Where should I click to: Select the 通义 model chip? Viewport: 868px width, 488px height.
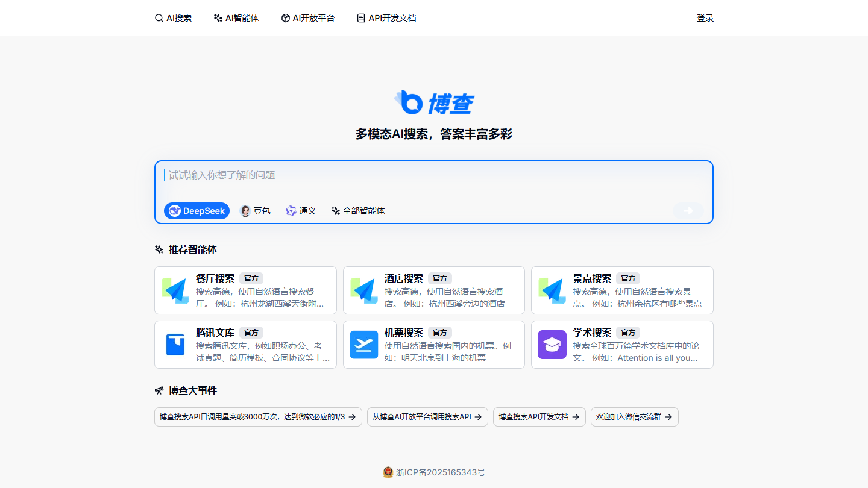coord(301,211)
